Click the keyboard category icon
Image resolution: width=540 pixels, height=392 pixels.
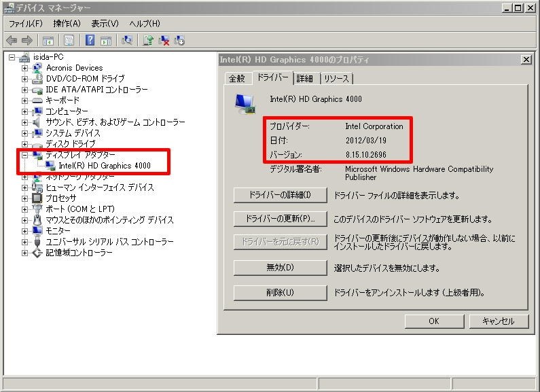[x=37, y=101]
